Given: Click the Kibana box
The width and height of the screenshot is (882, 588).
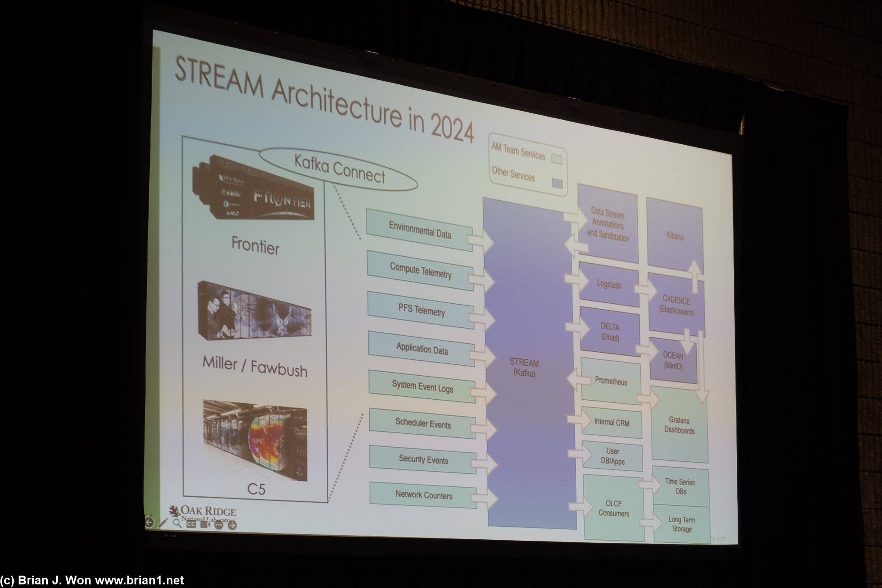Looking at the screenshot, I should click(x=675, y=236).
